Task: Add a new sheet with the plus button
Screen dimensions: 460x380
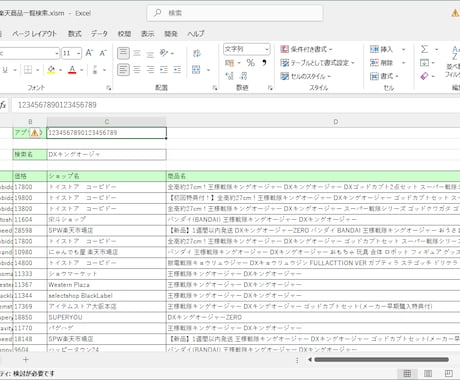Action: point(26,359)
